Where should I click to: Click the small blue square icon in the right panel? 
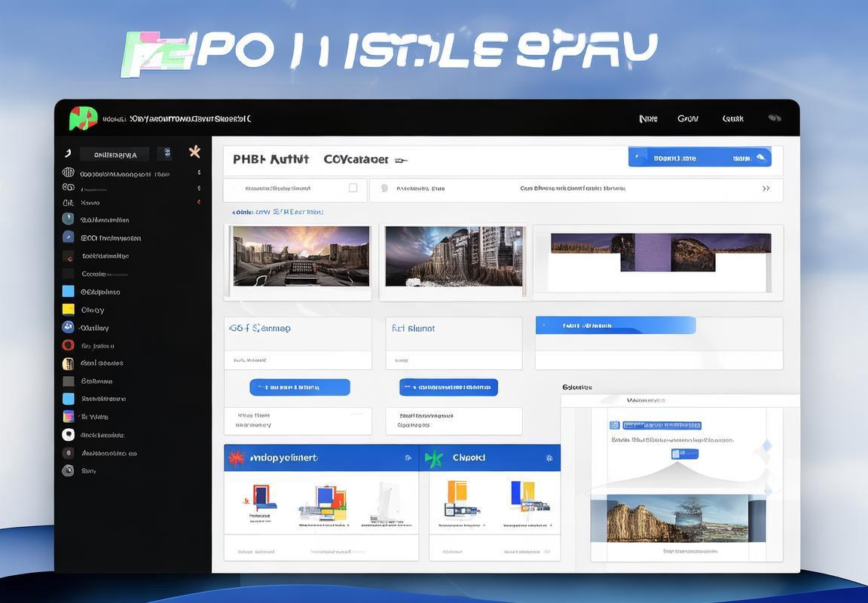click(x=614, y=425)
